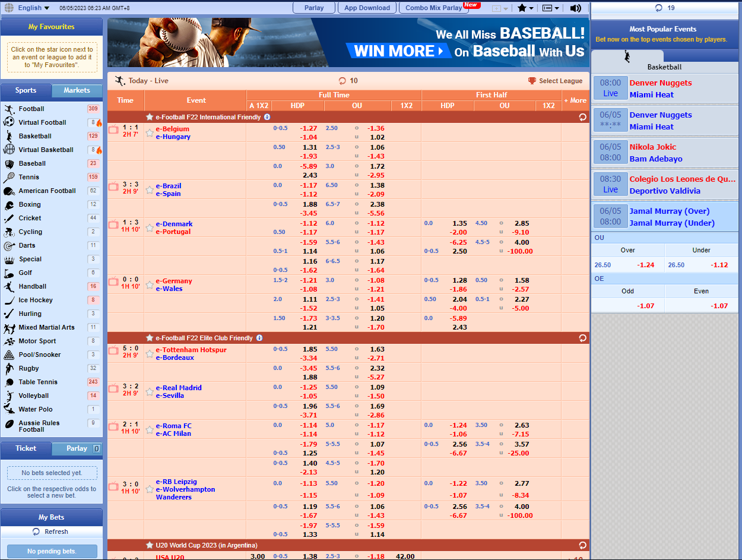
Task: Click the refresh icon next to counter 10
Action: click(342, 81)
